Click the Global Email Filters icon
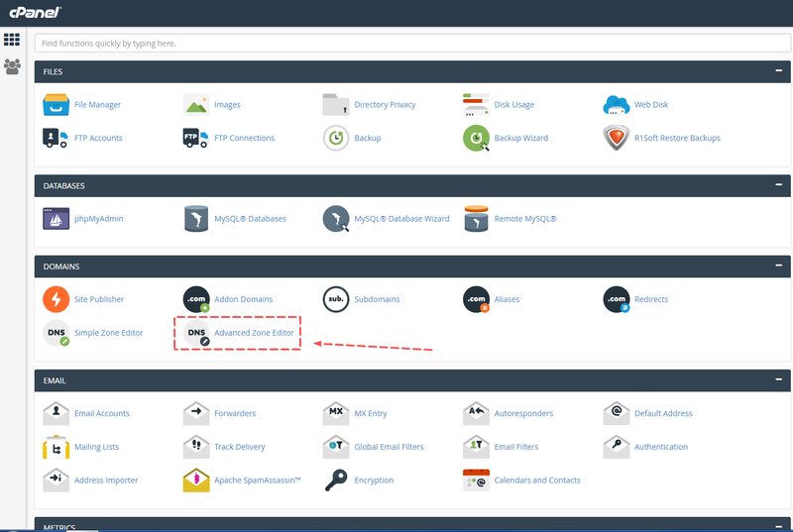The width and height of the screenshot is (793, 532). 336,447
